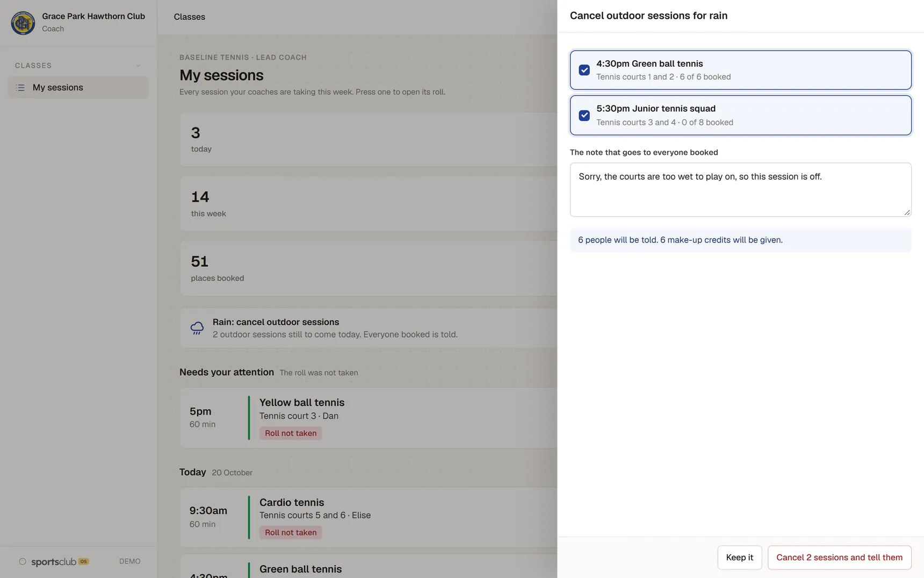Click the My sessions list icon
The image size is (924, 578).
pos(20,88)
